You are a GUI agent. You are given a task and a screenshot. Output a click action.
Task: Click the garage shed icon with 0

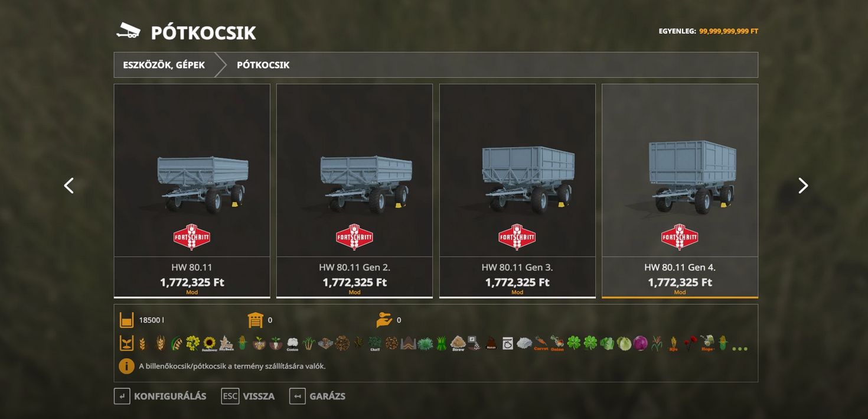coord(255,320)
